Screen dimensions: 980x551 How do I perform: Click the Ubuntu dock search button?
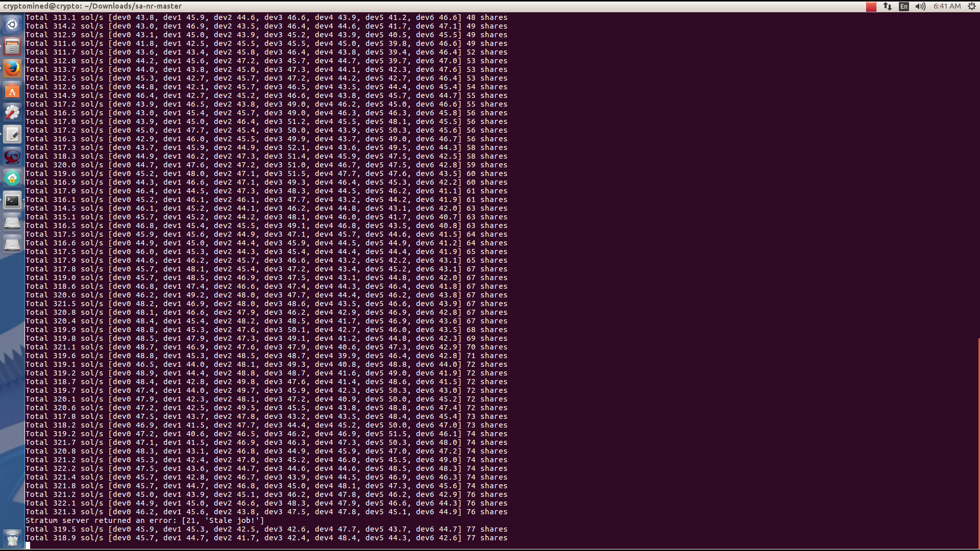tap(12, 24)
